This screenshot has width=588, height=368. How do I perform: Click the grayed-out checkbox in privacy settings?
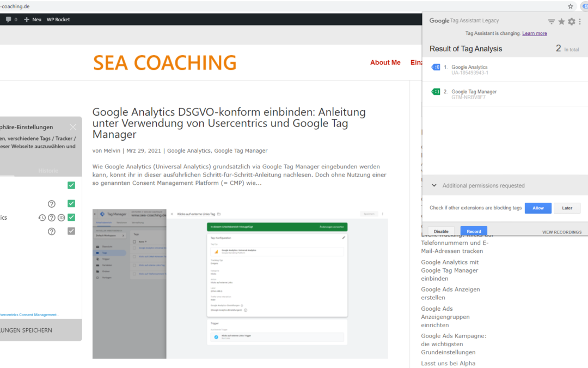71,231
